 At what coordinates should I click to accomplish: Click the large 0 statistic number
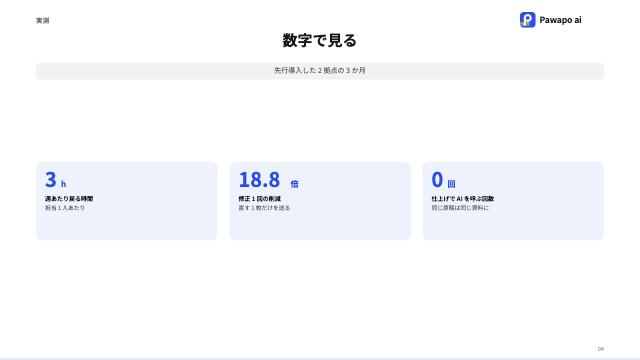(437, 180)
